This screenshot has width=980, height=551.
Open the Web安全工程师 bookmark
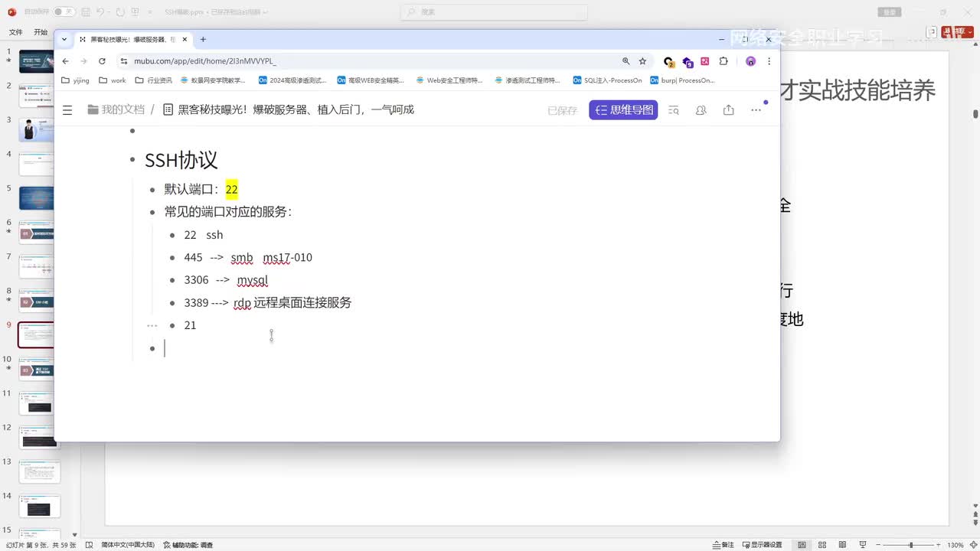(x=449, y=80)
